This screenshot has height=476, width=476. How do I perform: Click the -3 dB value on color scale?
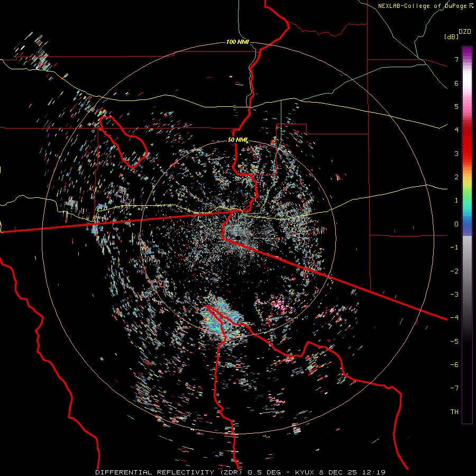(x=454, y=294)
